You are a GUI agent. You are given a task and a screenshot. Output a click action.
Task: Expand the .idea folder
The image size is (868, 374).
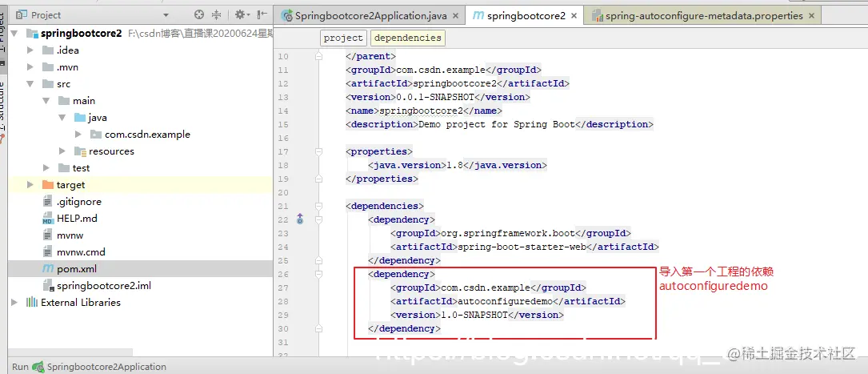point(30,50)
